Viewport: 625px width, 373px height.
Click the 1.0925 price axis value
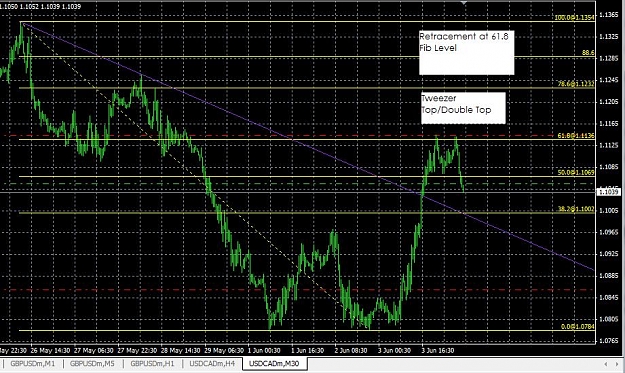(609, 253)
